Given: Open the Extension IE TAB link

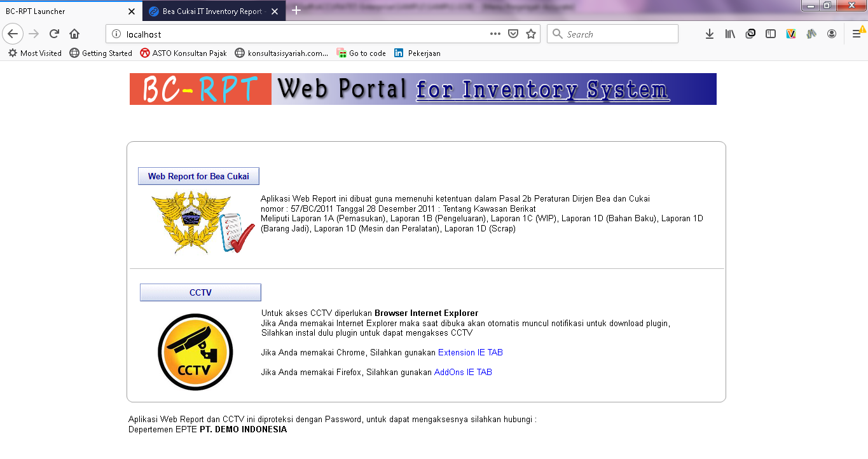Looking at the screenshot, I should tap(470, 352).
